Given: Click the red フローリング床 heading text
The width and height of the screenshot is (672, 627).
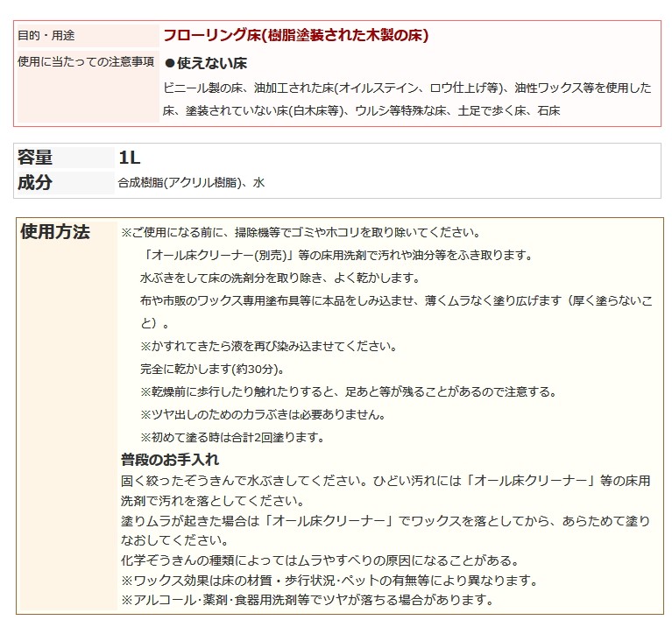Looking at the screenshot, I should (295, 36).
